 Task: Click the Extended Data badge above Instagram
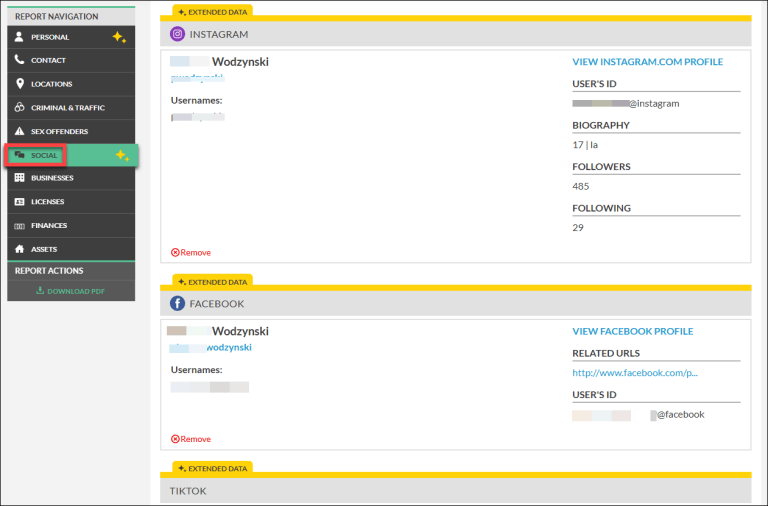(212, 11)
